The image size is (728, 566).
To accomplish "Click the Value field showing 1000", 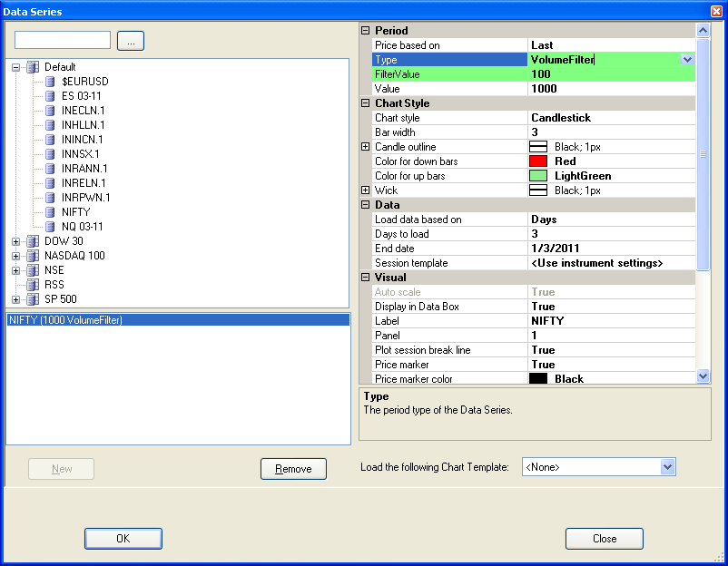I will tap(612, 89).
